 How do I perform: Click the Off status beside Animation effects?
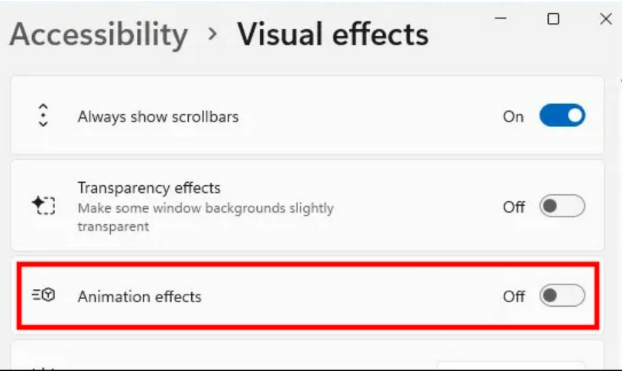514,296
